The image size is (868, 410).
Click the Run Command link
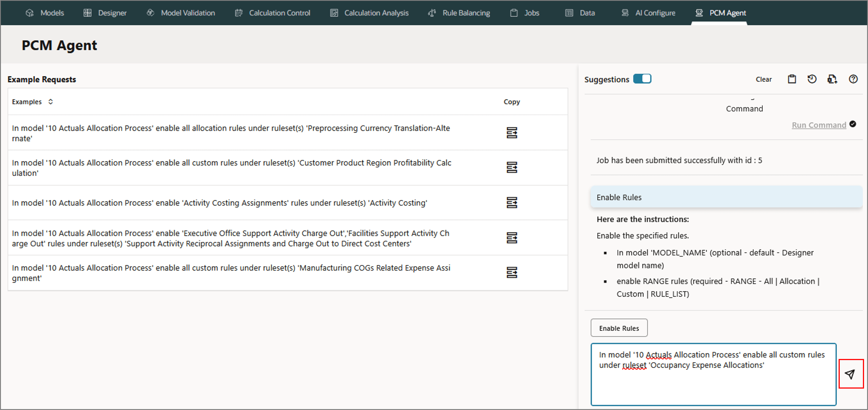coord(819,125)
